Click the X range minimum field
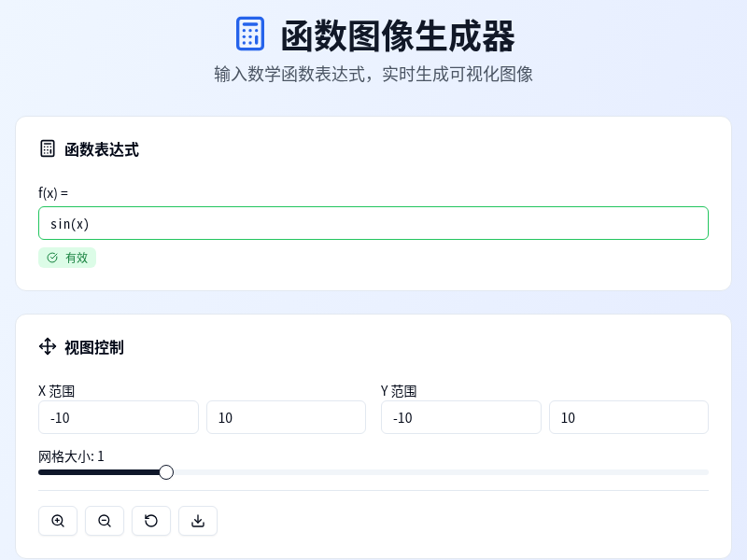This screenshot has height=560, width=747. [119, 417]
